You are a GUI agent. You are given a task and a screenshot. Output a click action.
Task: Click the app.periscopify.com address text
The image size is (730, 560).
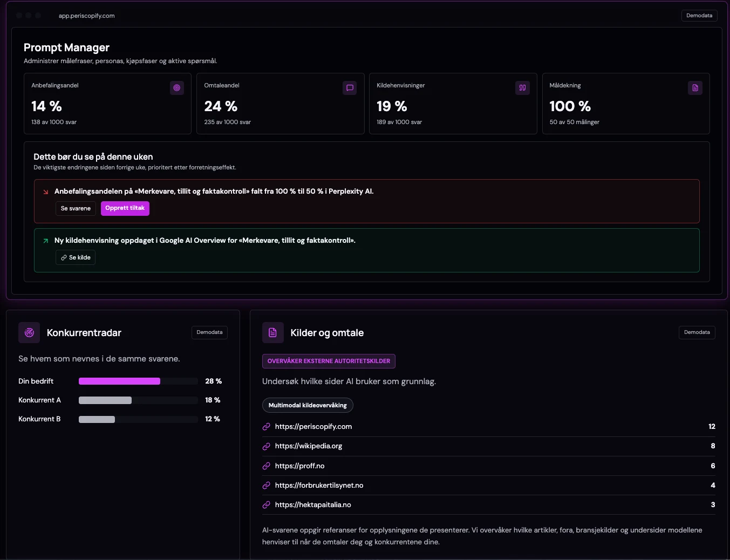point(87,16)
